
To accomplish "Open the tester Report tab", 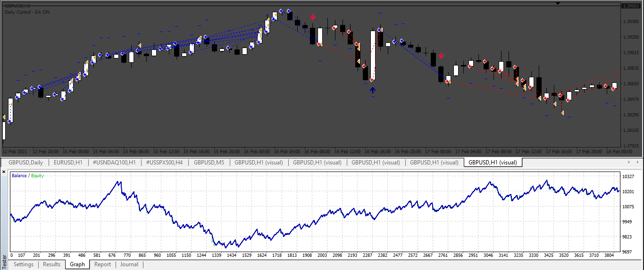I will pos(102,264).
